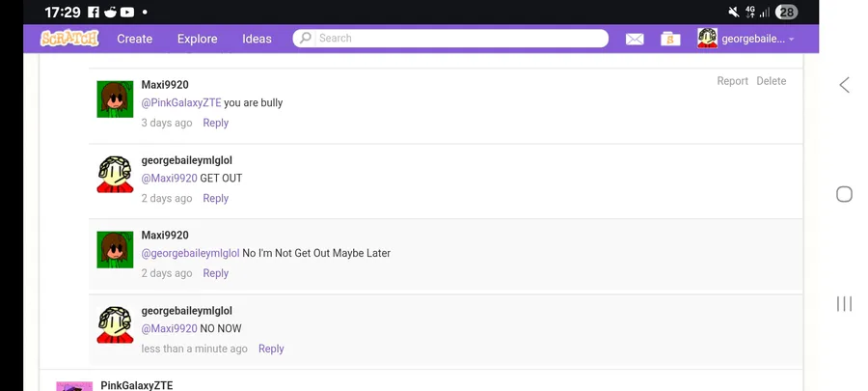Tap the Android home button
This screenshot has height=391, width=868.
coord(844,194)
